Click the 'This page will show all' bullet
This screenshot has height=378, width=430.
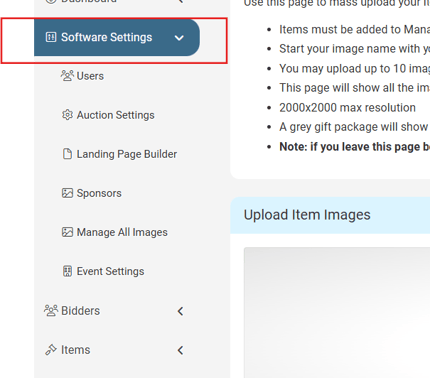coord(355,88)
